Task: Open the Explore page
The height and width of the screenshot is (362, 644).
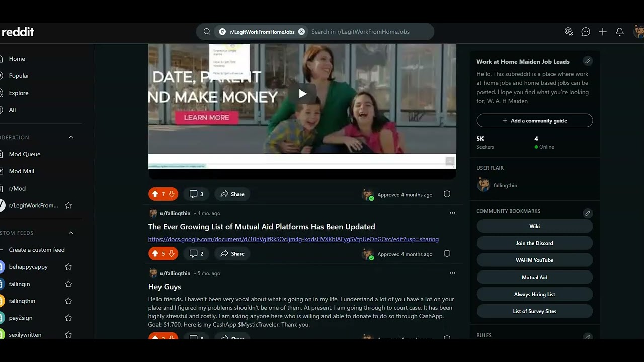Action: [18, 93]
